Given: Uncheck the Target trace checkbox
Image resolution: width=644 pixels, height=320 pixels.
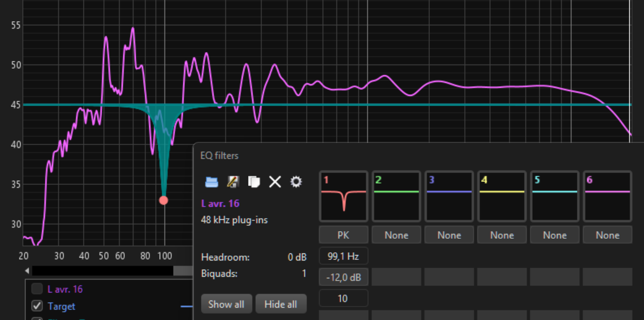Looking at the screenshot, I should 37,306.
